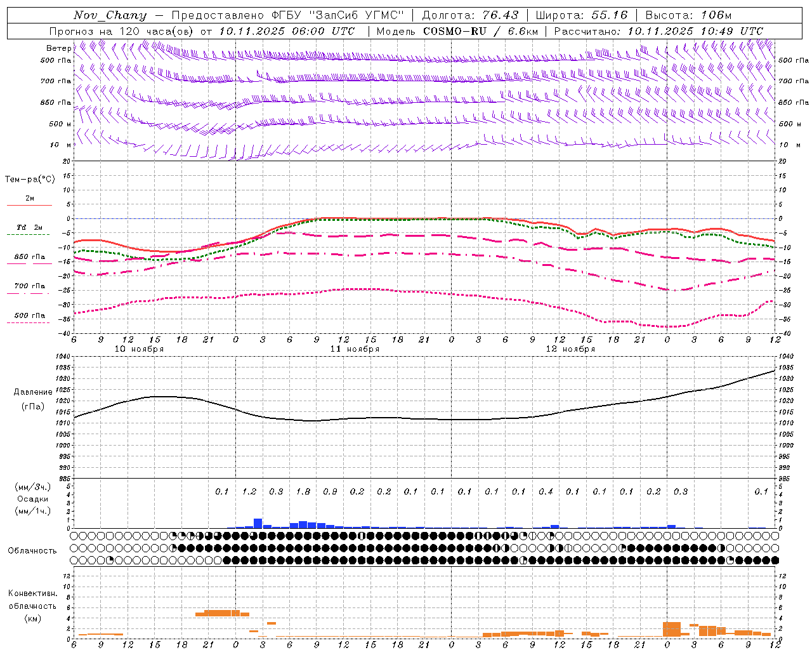This screenshot has width=812, height=650.
Task: Click the 0.4 precipitation value
Action: 546,492
